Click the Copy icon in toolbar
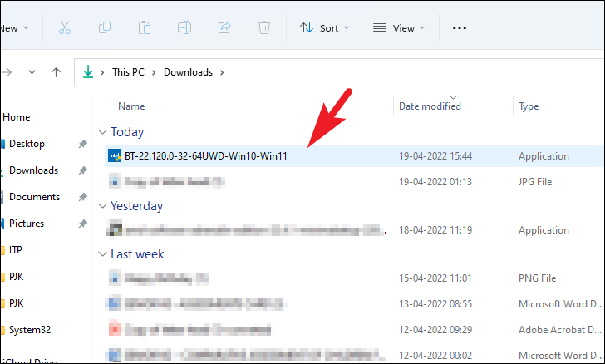The image size is (605, 364). pos(105,27)
